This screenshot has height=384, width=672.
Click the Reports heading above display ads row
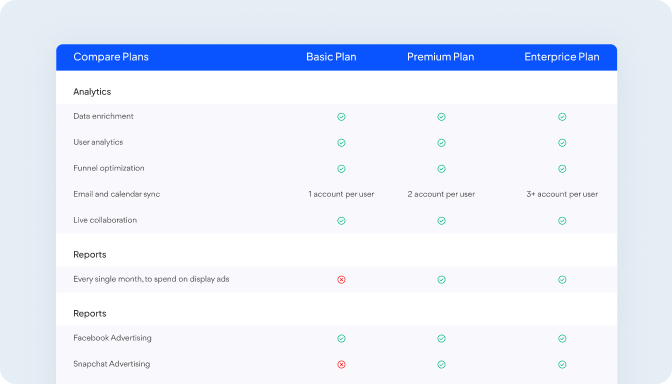[x=90, y=255]
